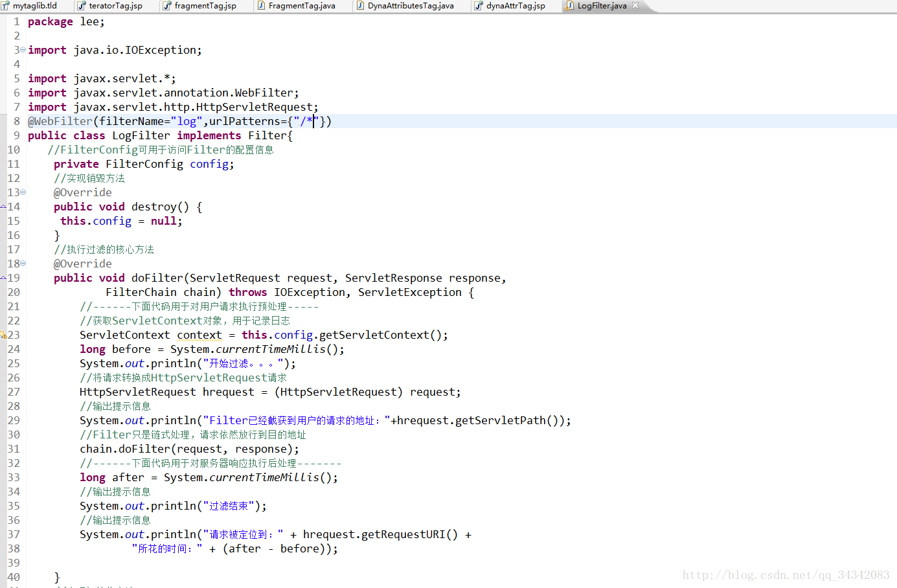Click the 'destroy()' method name
897x588 pixels.
(x=160, y=207)
